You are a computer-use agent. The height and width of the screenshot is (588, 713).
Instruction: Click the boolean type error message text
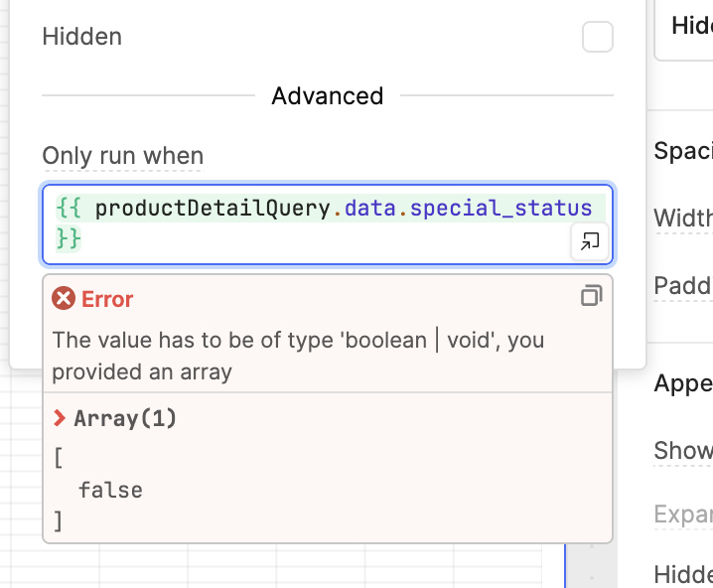tap(298, 356)
